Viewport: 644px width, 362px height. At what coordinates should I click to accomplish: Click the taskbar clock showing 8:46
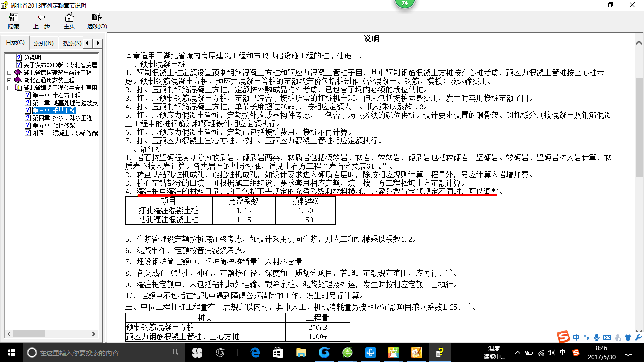tap(601, 353)
